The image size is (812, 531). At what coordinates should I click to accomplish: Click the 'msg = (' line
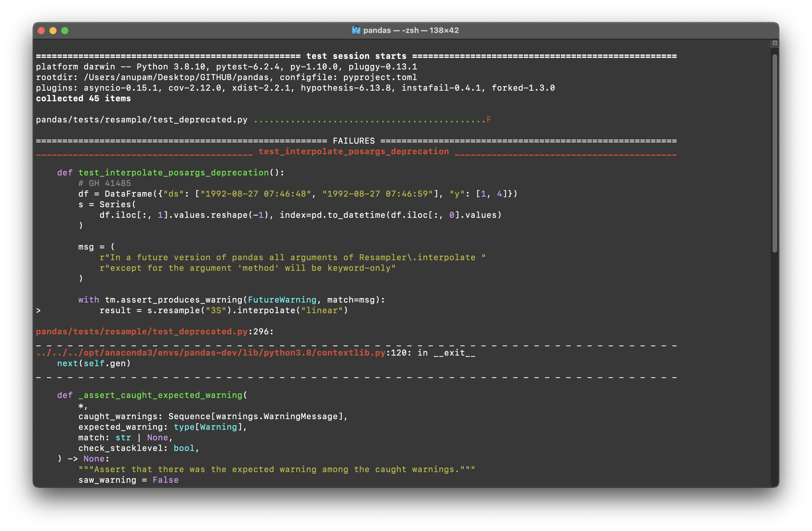tap(97, 247)
